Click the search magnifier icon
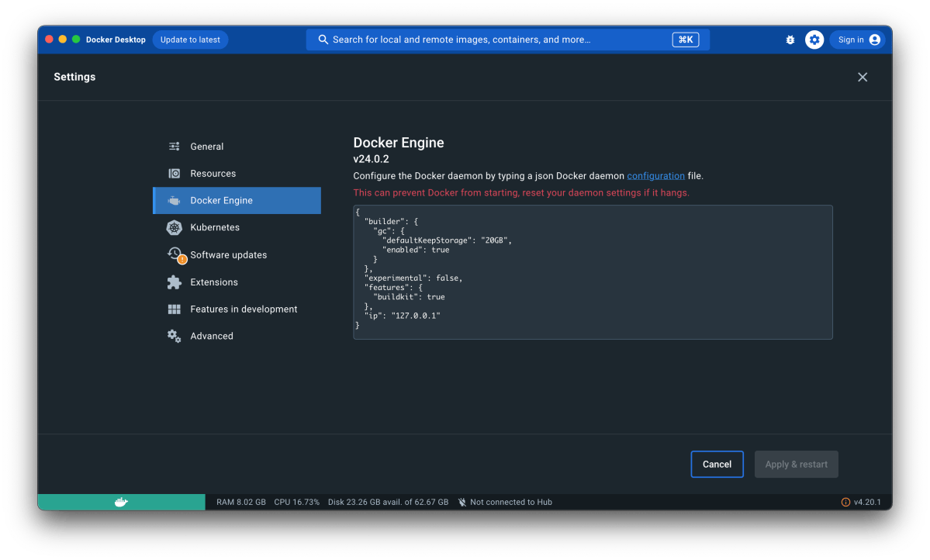This screenshot has height=560, width=930. point(323,40)
